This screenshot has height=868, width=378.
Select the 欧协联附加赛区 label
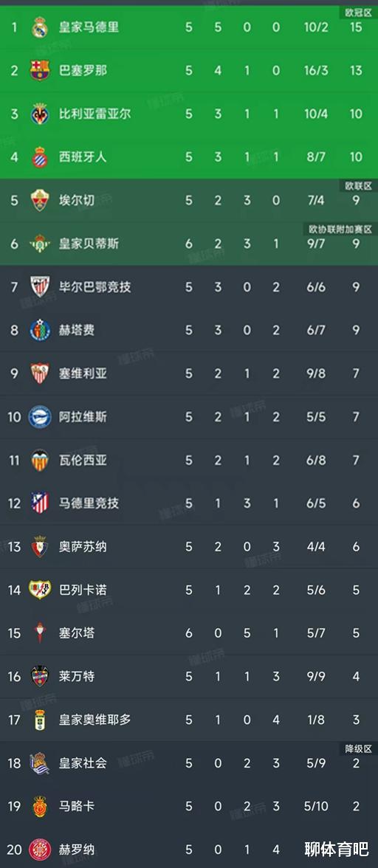coord(341,229)
